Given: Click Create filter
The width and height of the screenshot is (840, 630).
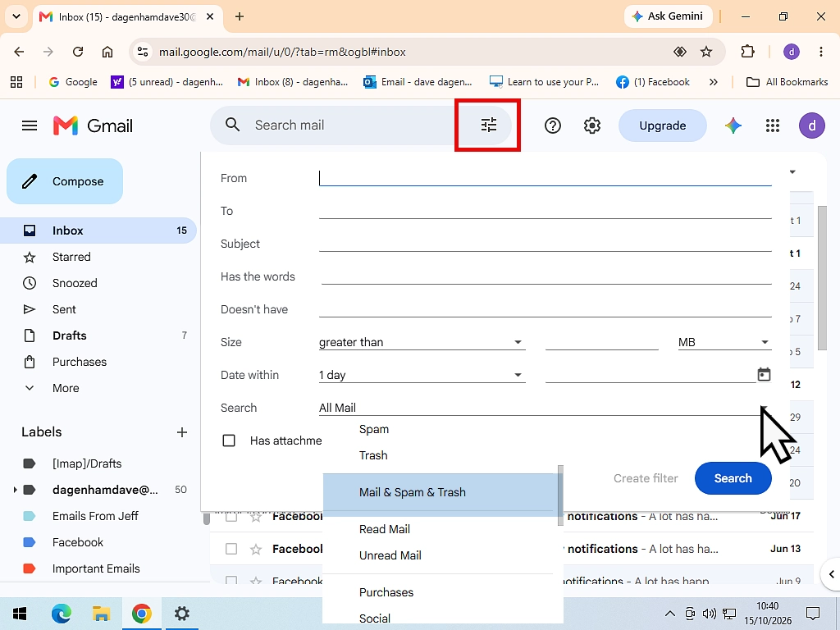Looking at the screenshot, I should (646, 478).
